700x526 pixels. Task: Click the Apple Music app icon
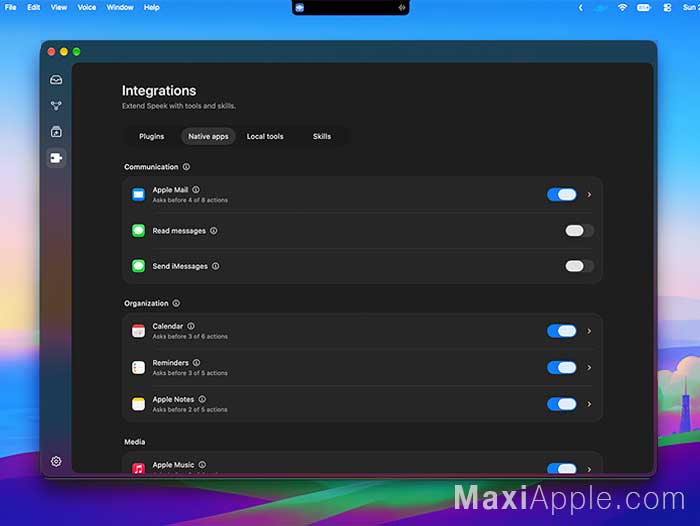(x=138, y=468)
